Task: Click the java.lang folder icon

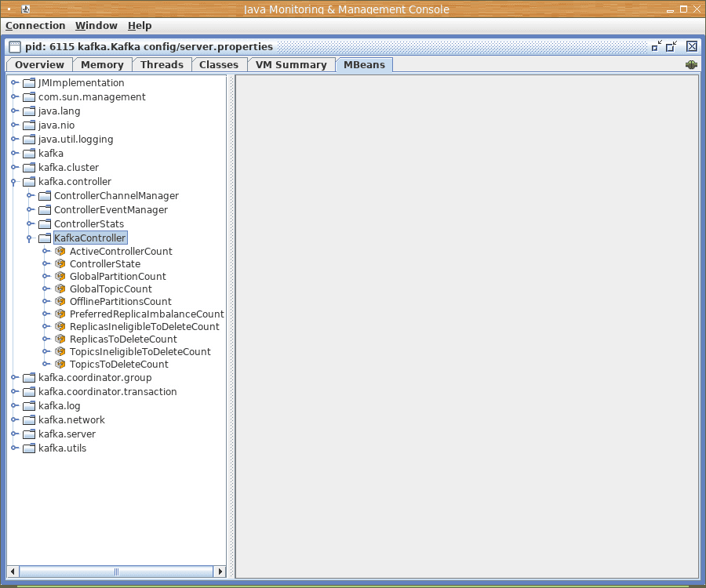Action: click(x=29, y=111)
